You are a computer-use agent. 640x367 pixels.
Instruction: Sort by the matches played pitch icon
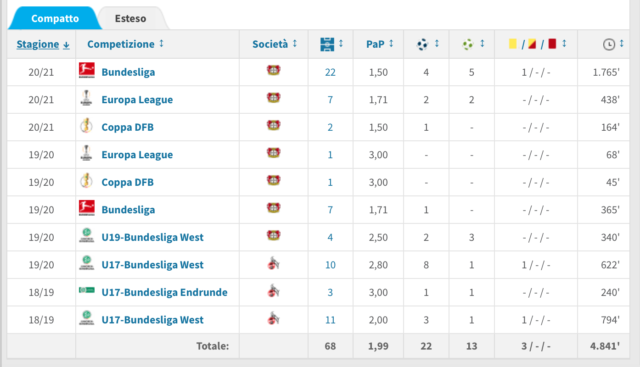pyautogui.click(x=327, y=44)
